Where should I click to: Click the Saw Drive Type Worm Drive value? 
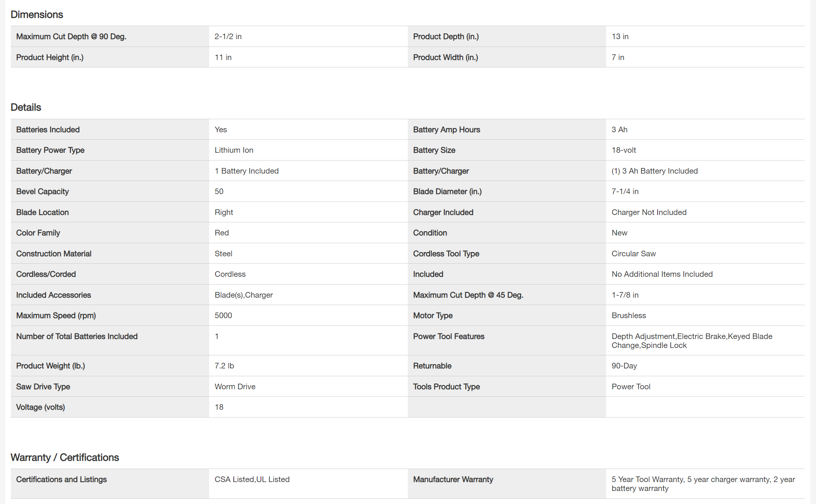235,387
